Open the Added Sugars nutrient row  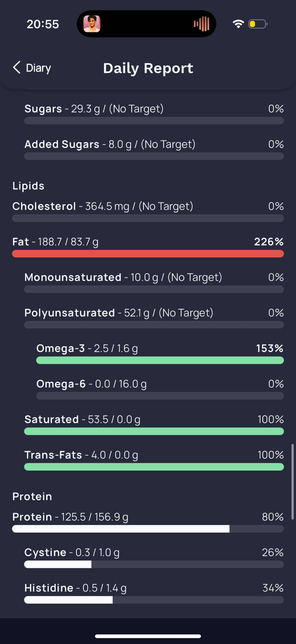tap(154, 149)
